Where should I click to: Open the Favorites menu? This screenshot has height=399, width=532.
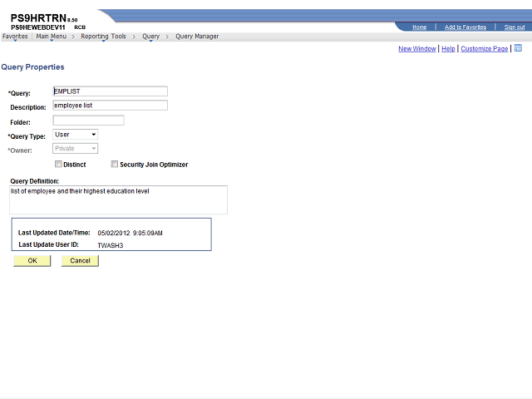(15, 37)
